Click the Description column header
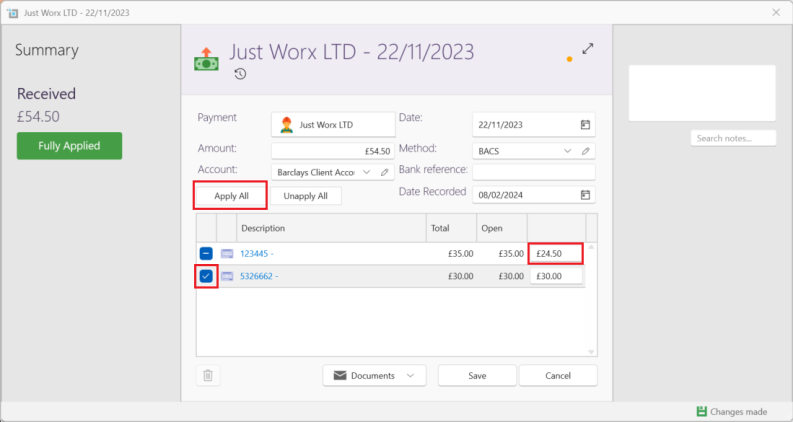Viewport: 793px width, 422px height. tap(331, 228)
